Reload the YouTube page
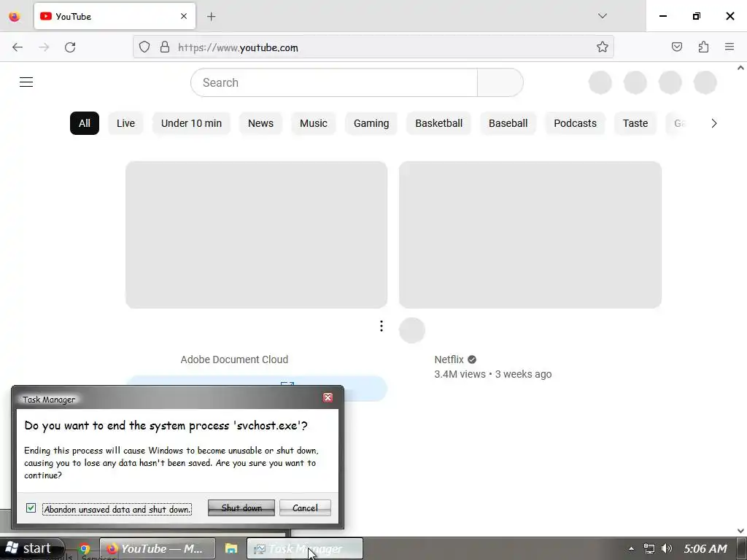Viewport: 747px width, 560px height. point(70,47)
